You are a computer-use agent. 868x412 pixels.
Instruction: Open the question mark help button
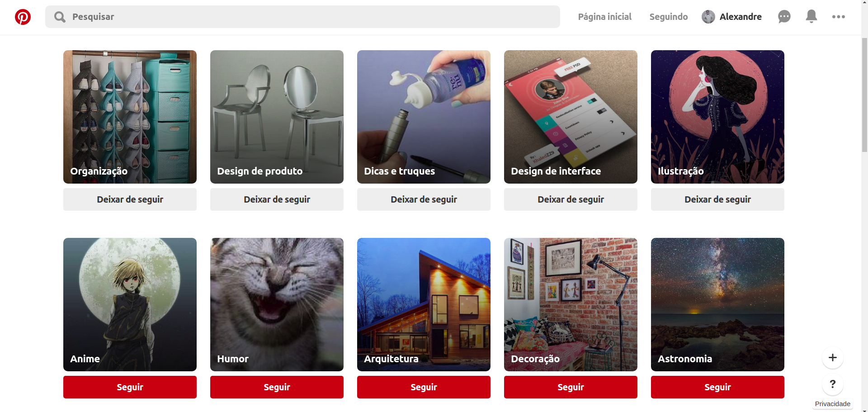(x=833, y=384)
